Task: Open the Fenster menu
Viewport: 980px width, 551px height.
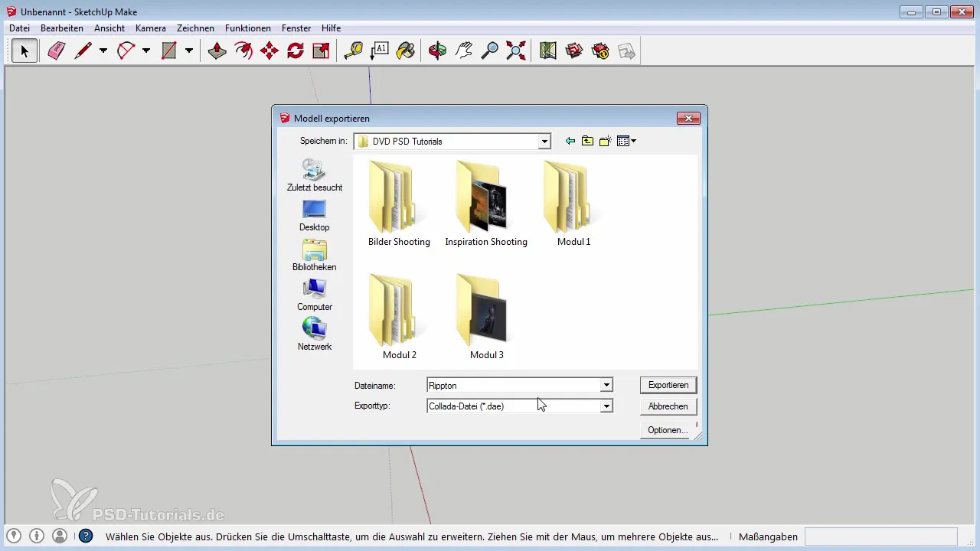Action: click(296, 28)
